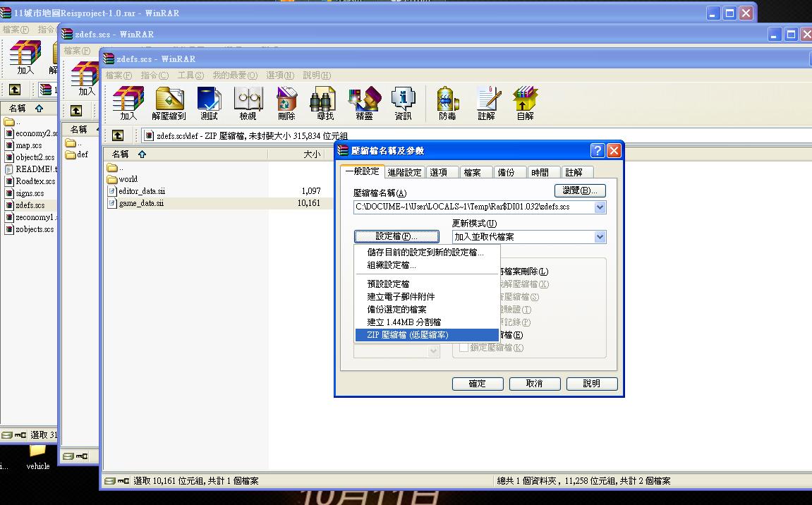Open the 檢視 (View) toolbar icon
Screen dimensions: 812x505
[x=248, y=103]
